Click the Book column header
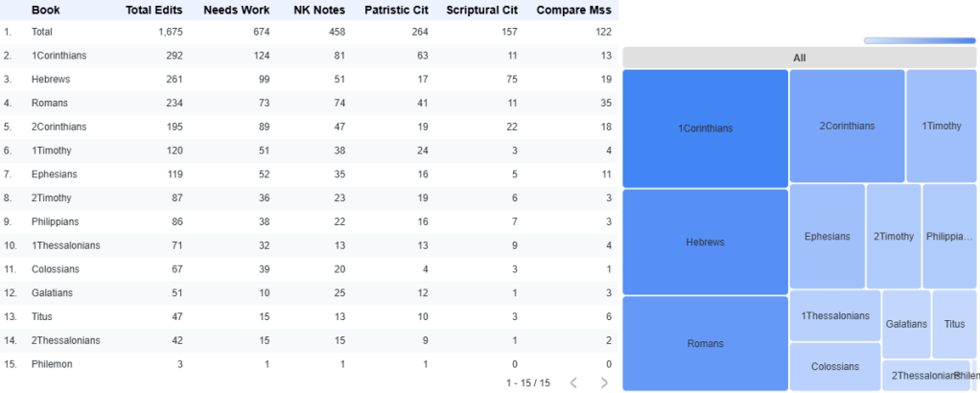Viewport: 980px width, 393px height. [46, 10]
